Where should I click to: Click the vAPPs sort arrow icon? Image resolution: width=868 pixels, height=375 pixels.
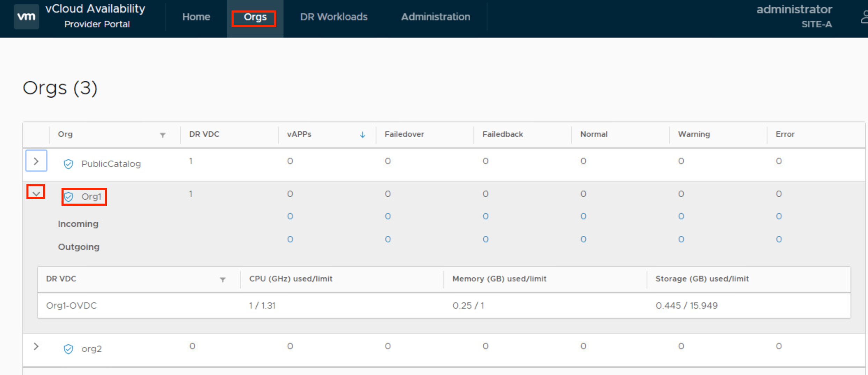click(x=362, y=135)
